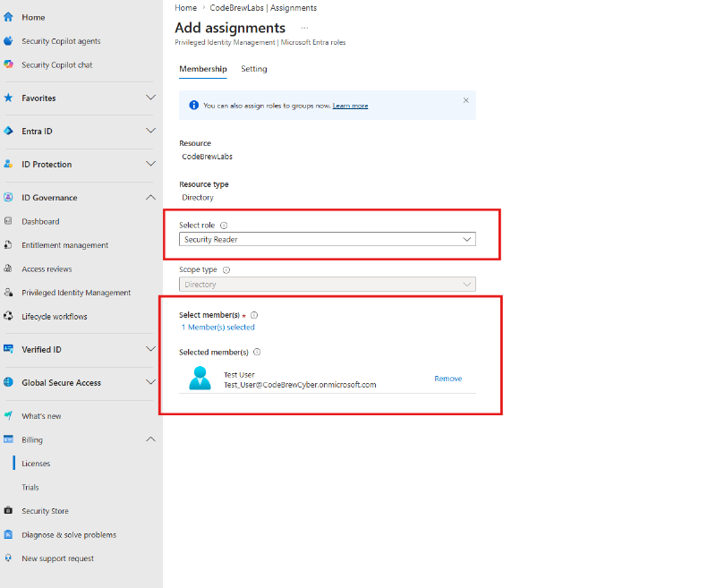Screen dimensions: 716x588
Task: Collapse the Billing section chevron
Action: click(150, 439)
